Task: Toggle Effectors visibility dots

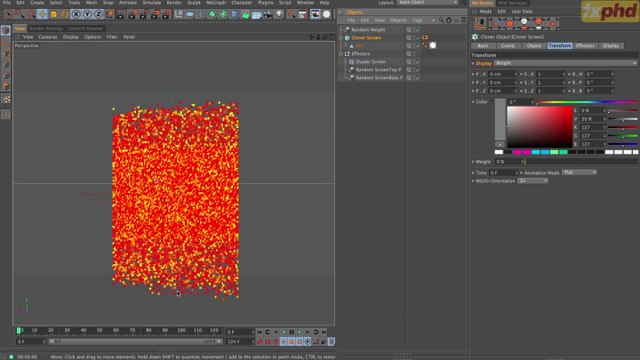Action: pos(414,54)
